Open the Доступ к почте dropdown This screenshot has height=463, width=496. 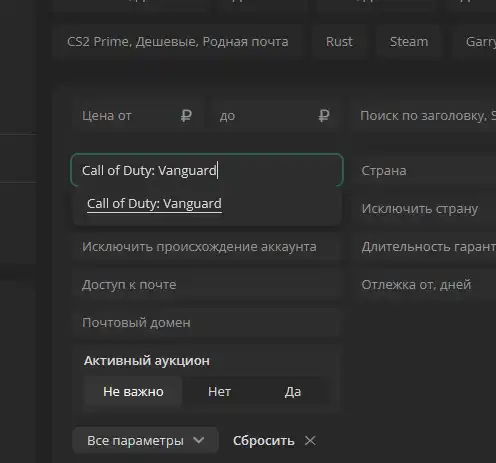(x=207, y=285)
